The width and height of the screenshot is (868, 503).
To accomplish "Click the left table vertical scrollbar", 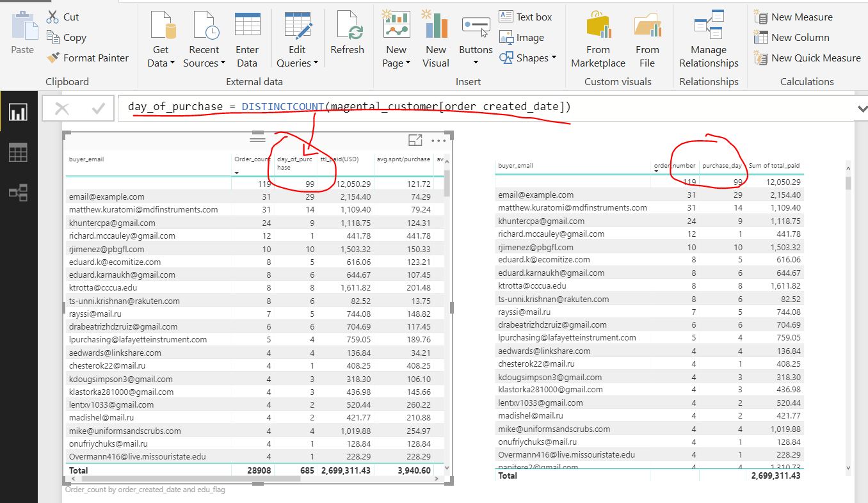I will click(447, 183).
